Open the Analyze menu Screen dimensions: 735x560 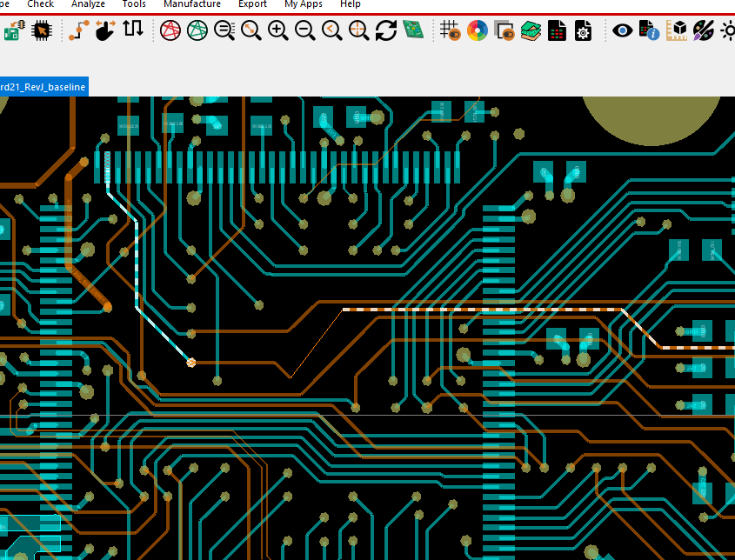pos(88,4)
